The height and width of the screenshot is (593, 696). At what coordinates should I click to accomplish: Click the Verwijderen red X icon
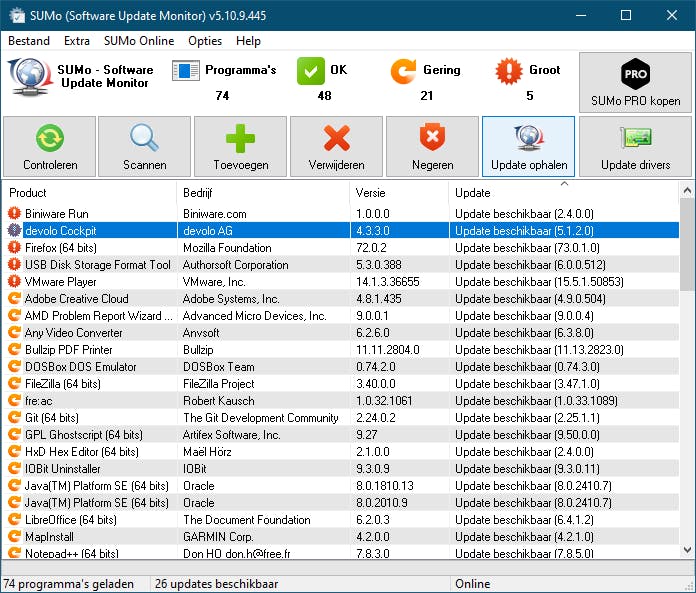click(336, 138)
